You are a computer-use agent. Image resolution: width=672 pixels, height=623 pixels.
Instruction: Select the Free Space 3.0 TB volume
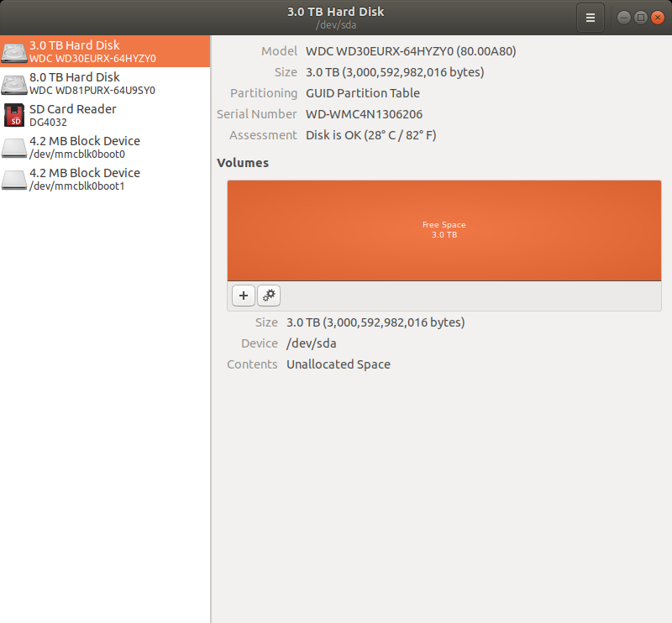[x=444, y=231]
